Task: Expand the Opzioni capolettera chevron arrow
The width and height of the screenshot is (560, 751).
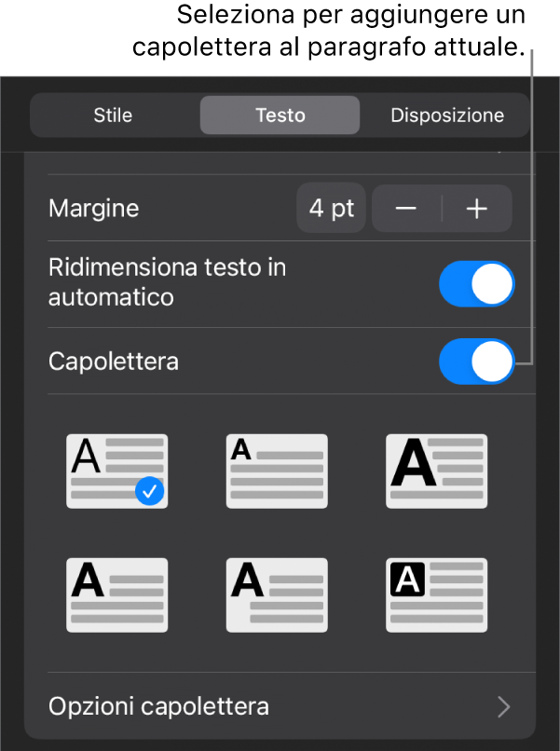Action: [503, 707]
